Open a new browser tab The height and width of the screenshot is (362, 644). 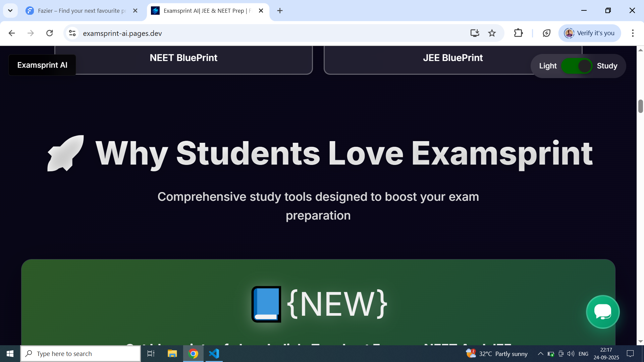280,11
